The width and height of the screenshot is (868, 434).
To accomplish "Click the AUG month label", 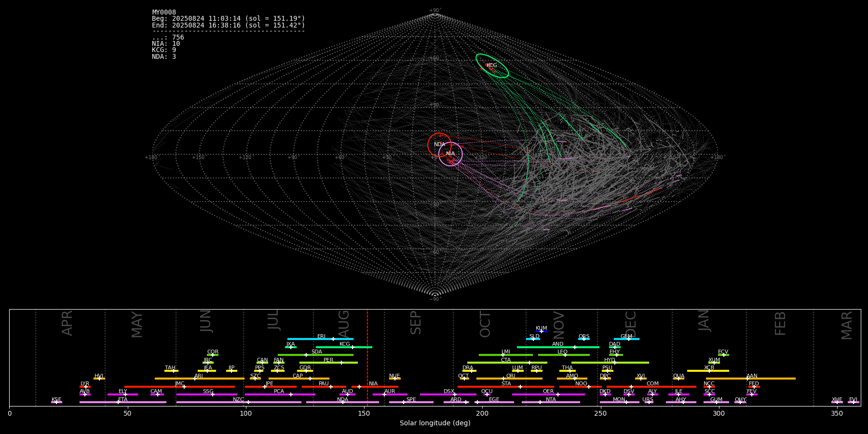I will pos(344,324).
